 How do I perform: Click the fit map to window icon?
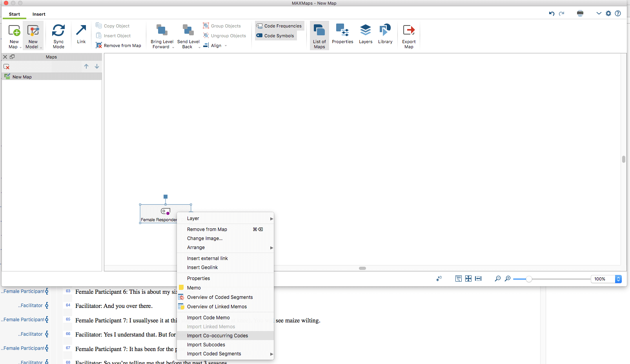click(x=468, y=278)
